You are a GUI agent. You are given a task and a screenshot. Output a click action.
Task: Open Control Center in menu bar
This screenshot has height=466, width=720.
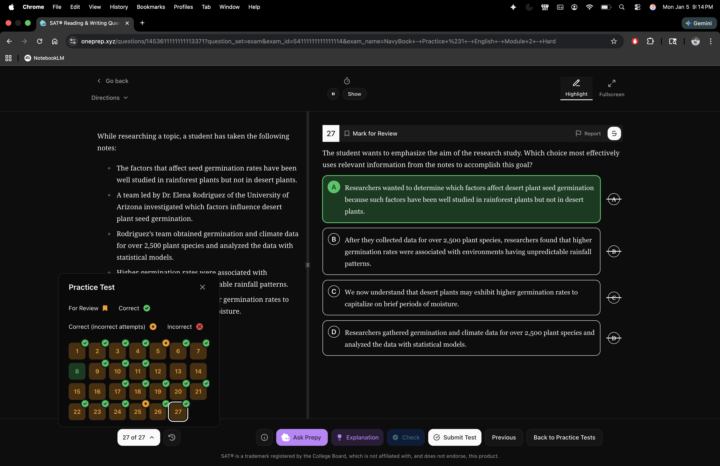tap(637, 7)
